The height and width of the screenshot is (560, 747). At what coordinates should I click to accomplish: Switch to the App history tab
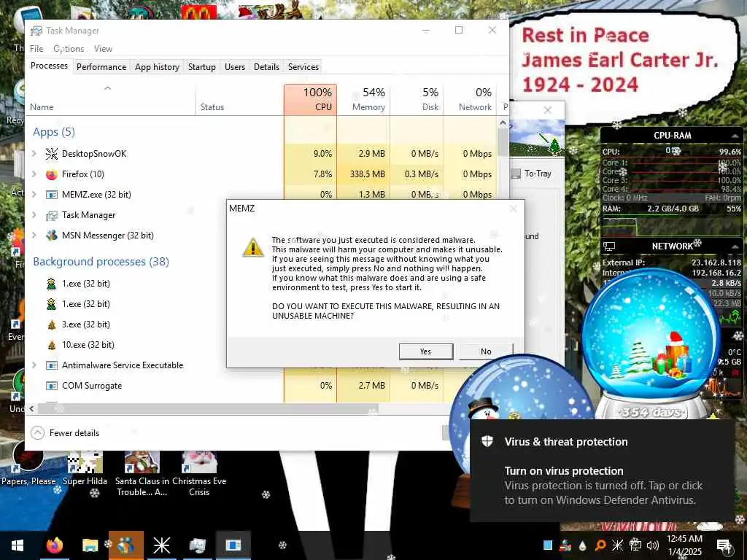(x=157, y=66)
